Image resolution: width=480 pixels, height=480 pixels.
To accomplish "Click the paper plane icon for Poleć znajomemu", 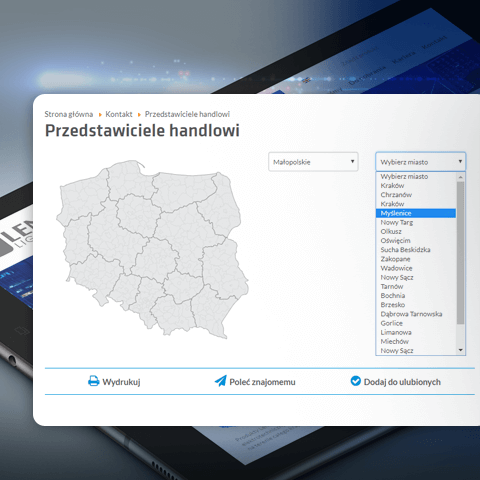I will click(220, 381).
